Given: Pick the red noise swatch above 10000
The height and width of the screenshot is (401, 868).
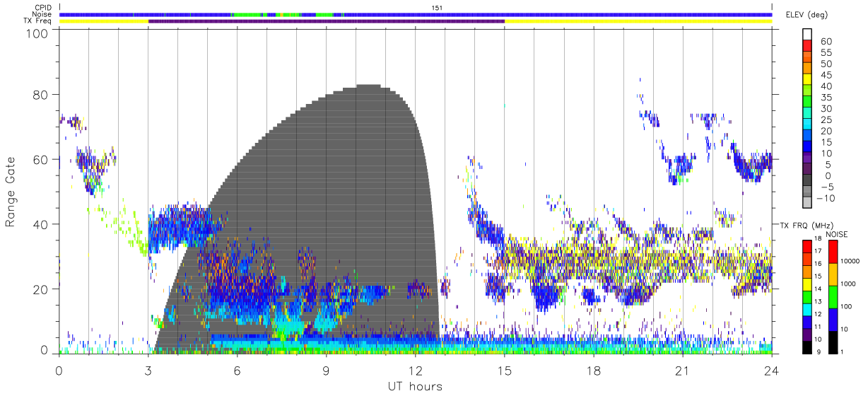Looking at the screenshot, I should [x=833, y=251].
